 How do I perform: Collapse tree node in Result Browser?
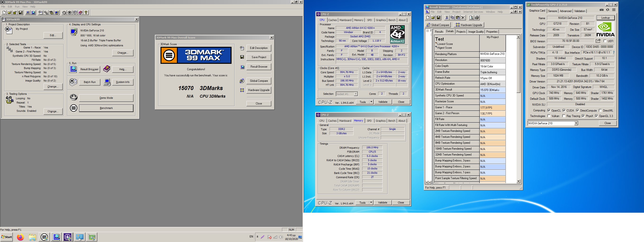click(427, 31)
